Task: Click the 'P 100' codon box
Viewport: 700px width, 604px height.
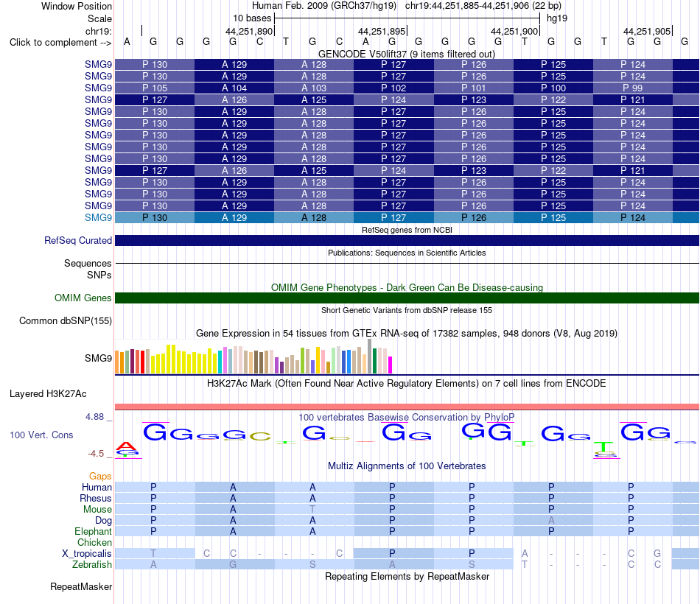Action: 553,88
